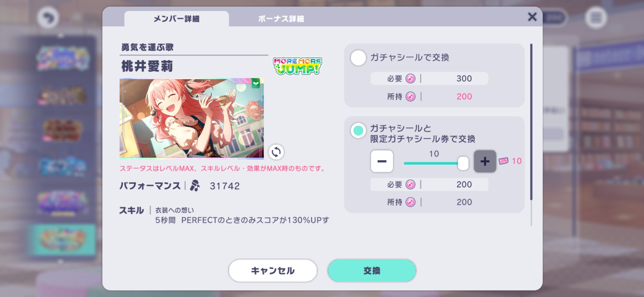Click the required gacha seal icon beside 300
Screen dimensions: 644x297
point(410,79)
